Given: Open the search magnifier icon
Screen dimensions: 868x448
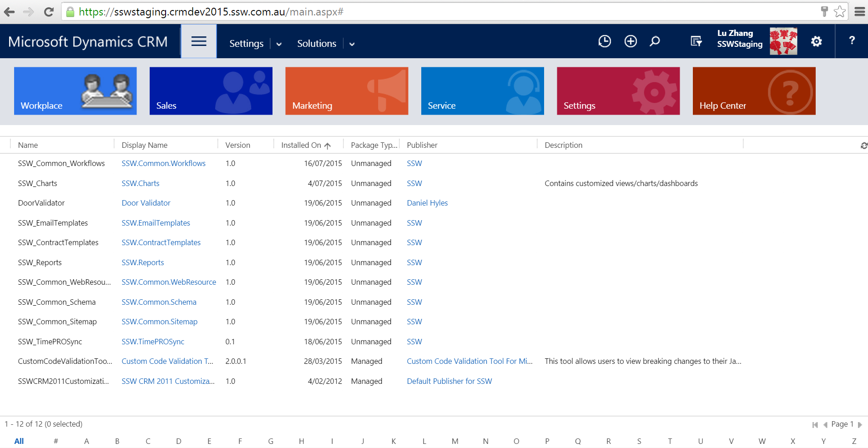Looking at the screenshot, I should pyautogui.click(x=655, y=41).
